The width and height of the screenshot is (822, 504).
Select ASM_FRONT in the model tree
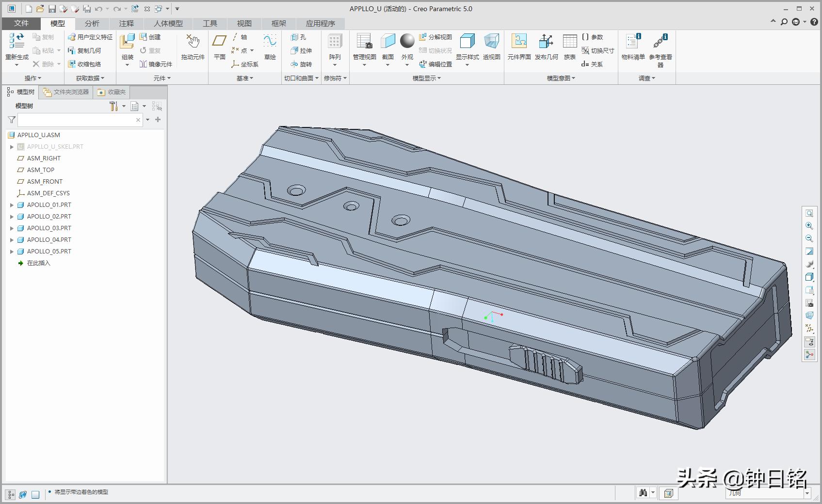point(45,182)
